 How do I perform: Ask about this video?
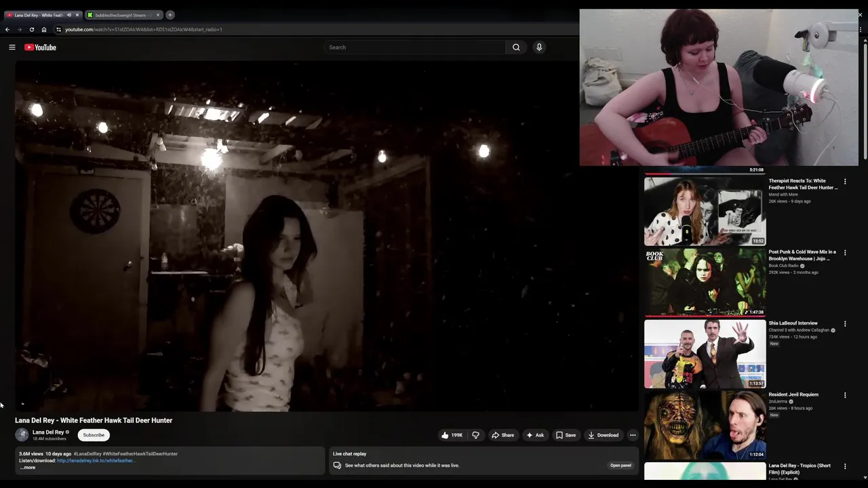(535, 435)
